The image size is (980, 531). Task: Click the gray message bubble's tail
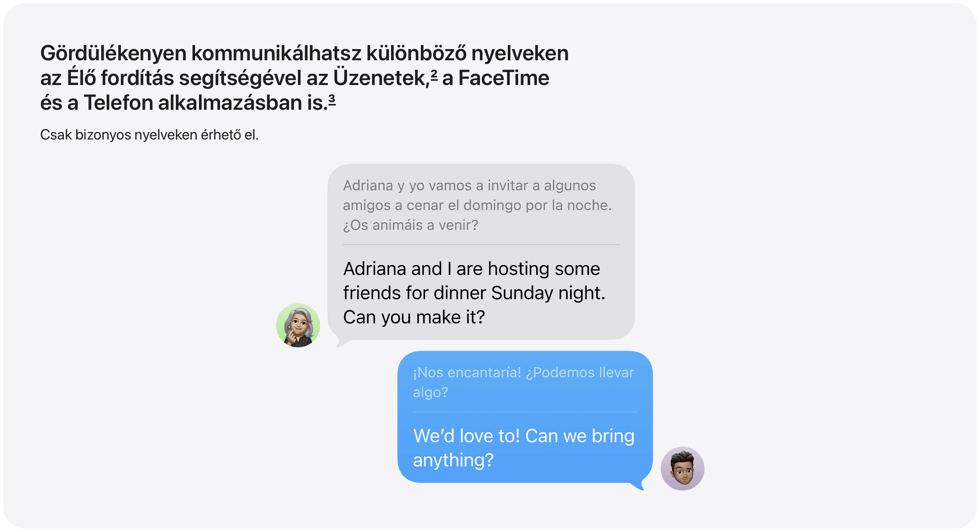(x=342, y=342)
